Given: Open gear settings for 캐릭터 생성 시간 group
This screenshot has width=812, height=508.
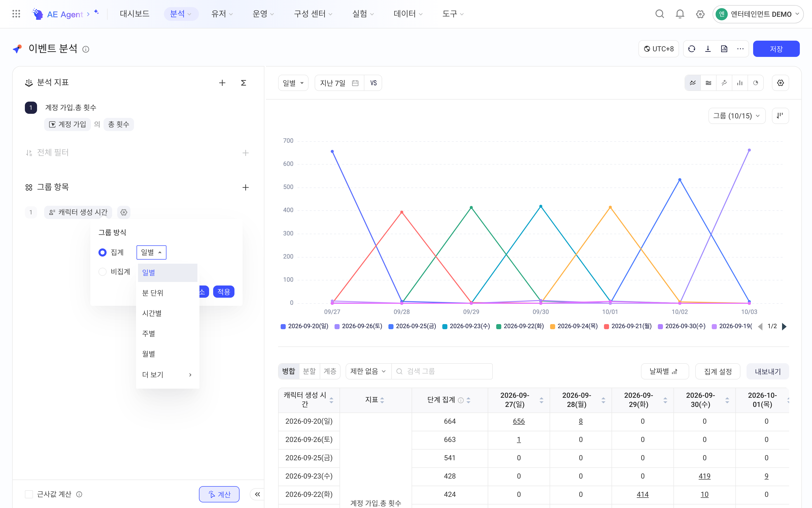Looking at the screenshot, I should tap(124, 212).
